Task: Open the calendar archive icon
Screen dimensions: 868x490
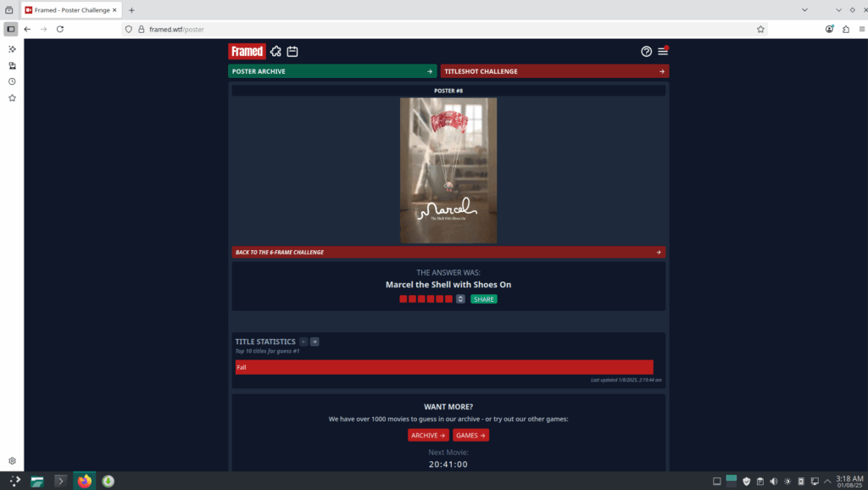Action: [292, 51]
